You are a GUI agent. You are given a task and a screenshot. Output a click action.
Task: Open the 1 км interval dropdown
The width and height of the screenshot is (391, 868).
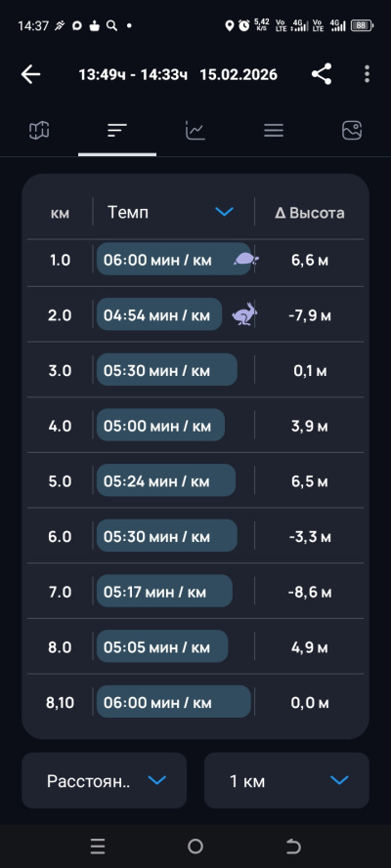[x=286, y=780]
